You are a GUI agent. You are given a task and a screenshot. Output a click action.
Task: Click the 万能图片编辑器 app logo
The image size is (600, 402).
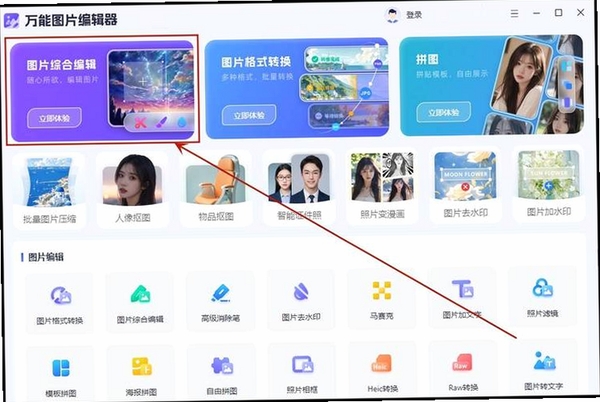11,20
